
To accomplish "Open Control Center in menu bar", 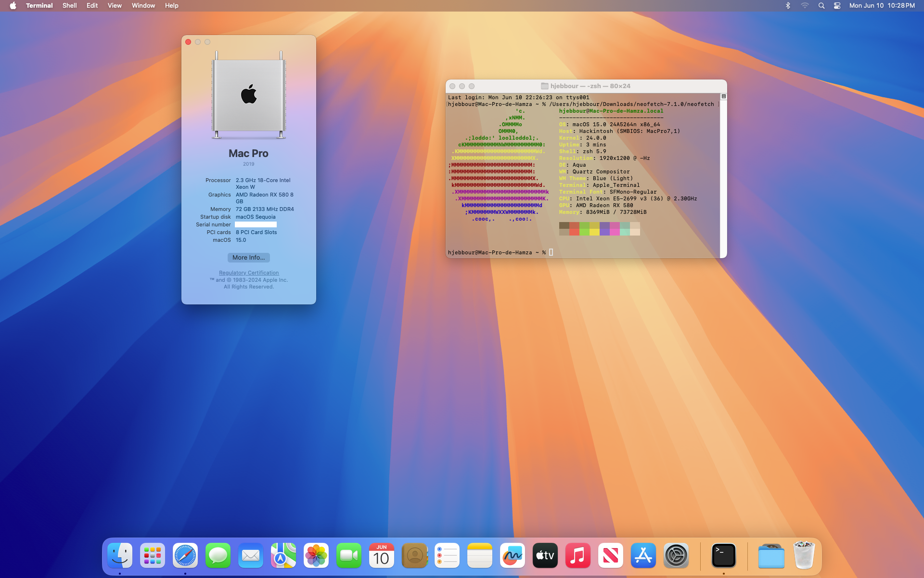I will point(837,6).
